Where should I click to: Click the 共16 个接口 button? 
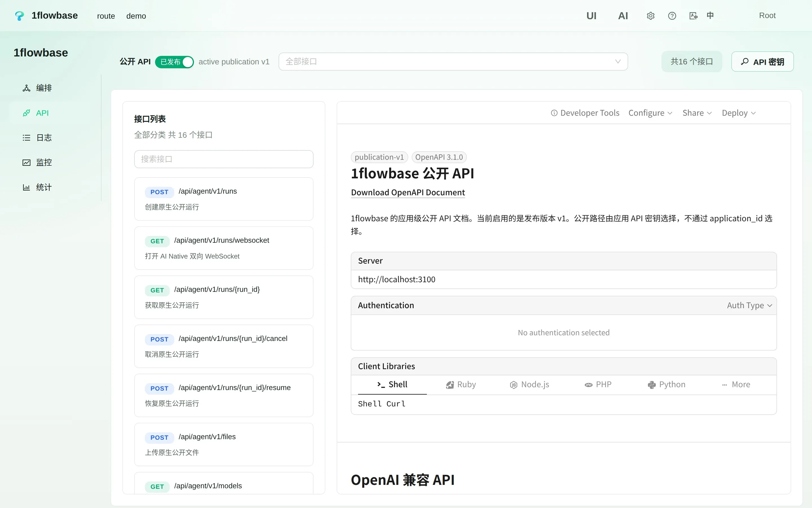click(692, 62)
